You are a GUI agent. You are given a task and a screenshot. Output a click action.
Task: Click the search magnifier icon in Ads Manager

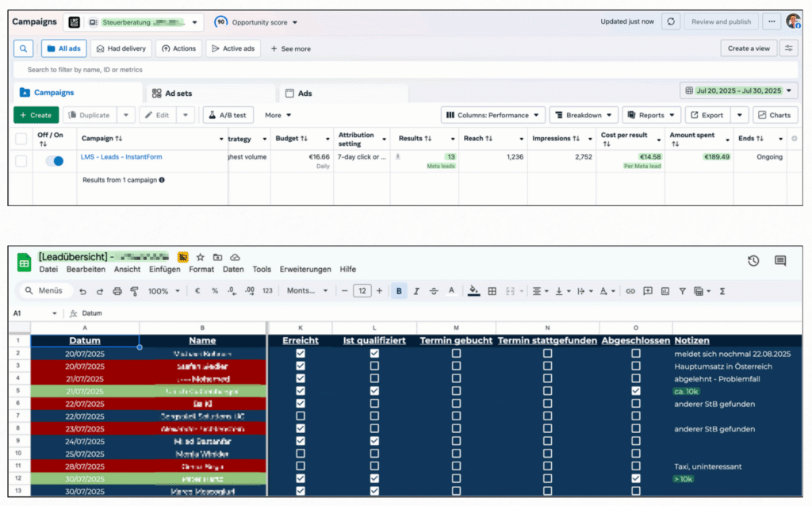coord(24,48)
